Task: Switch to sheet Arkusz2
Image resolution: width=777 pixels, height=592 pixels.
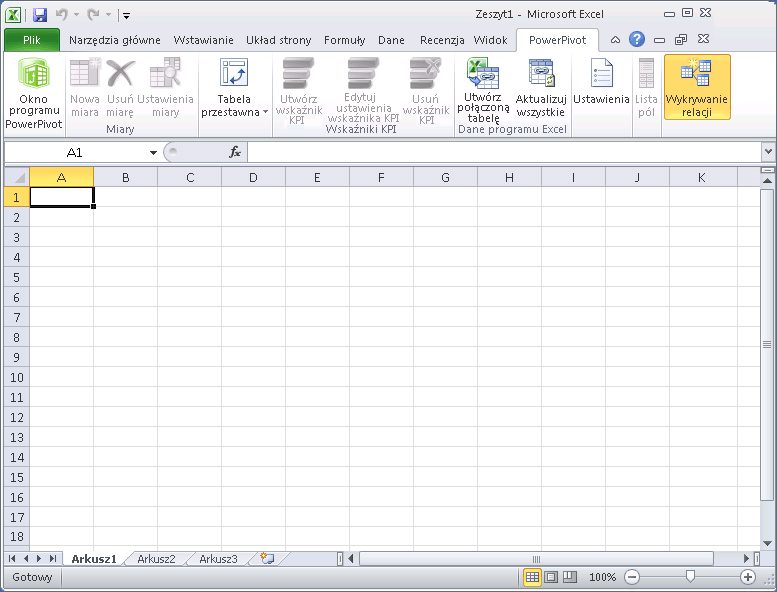Action: point(156,559)
